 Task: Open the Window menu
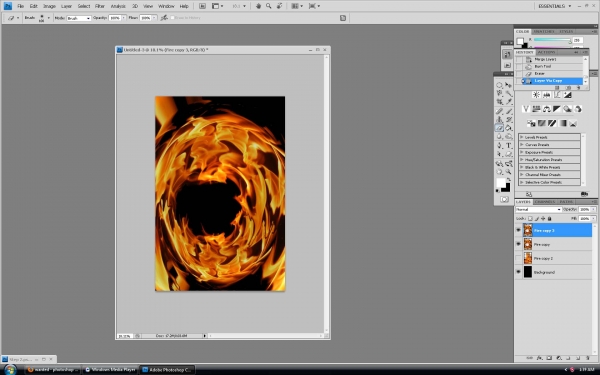(166, 6)
